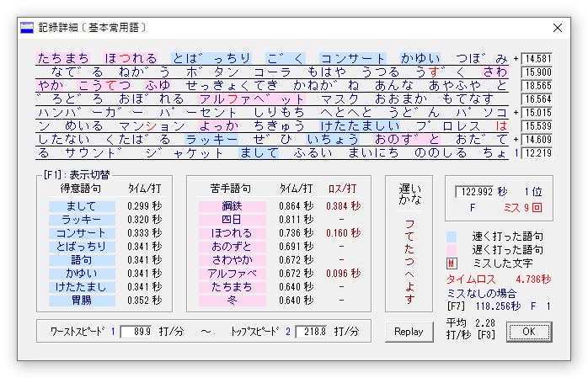
Task: Select たちまち in the 苦手語句 list
Action: click(x=233, y=287)
